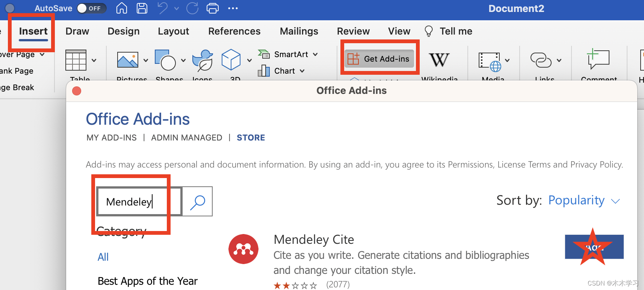
Task: Click the Links chain icon
Action: pyautogui.click(x=541, y=60)
